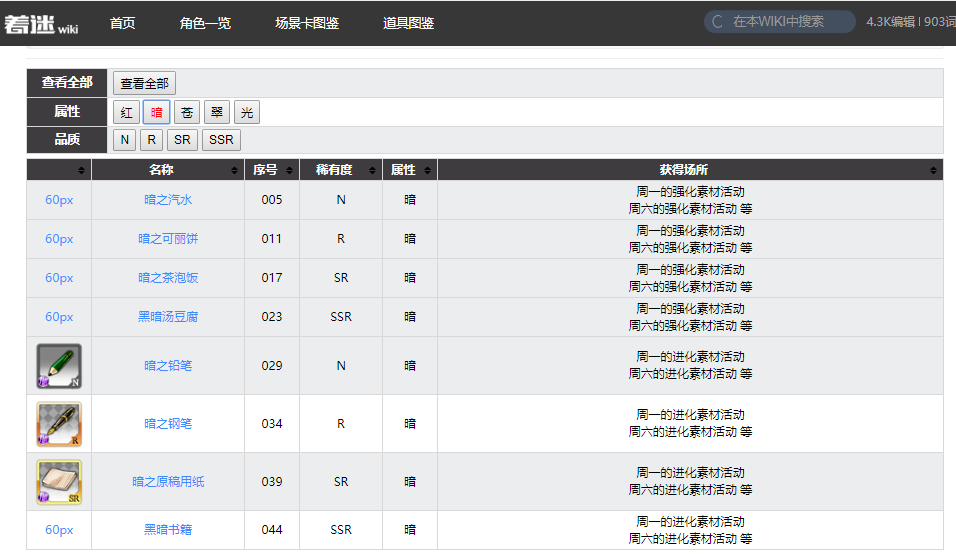Open the 角色一览 navigation menu item
Screen dimensions: 956x558
click(x=205, y=23)
